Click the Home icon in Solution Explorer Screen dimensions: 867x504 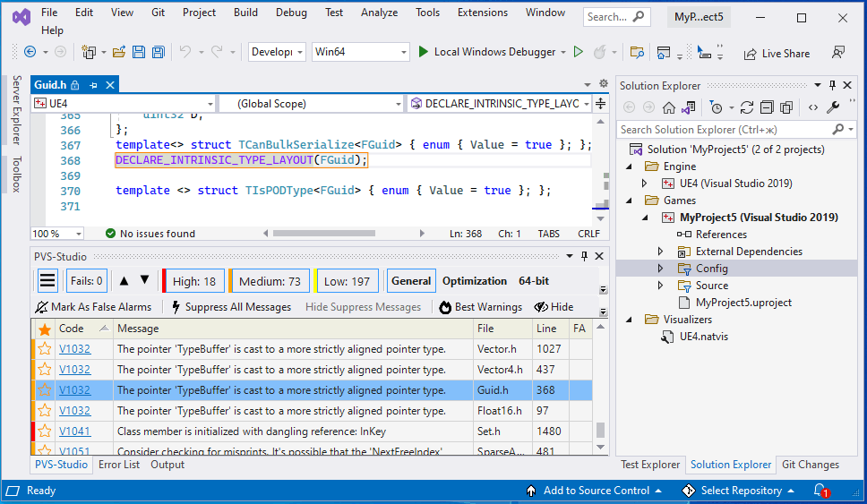pyautogui.click(x=669, y=107)
